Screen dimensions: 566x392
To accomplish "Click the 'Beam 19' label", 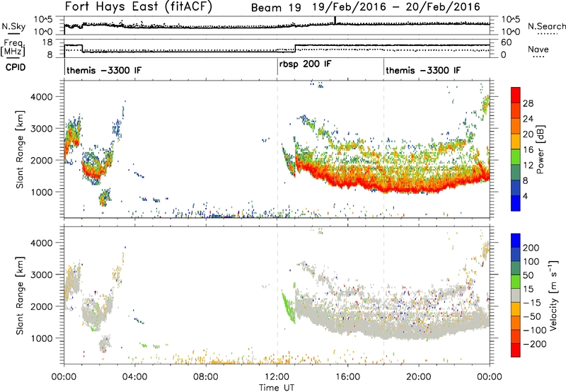I will (276, 8).
